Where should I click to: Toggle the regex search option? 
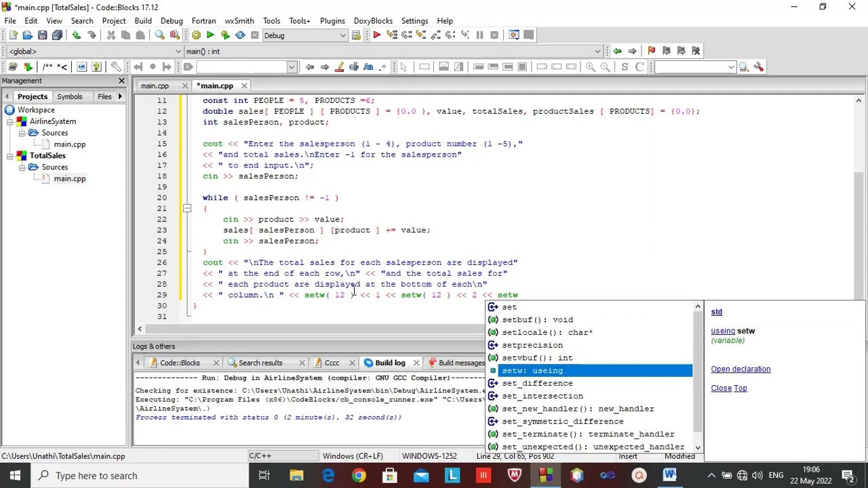click(x=383, y=66)
